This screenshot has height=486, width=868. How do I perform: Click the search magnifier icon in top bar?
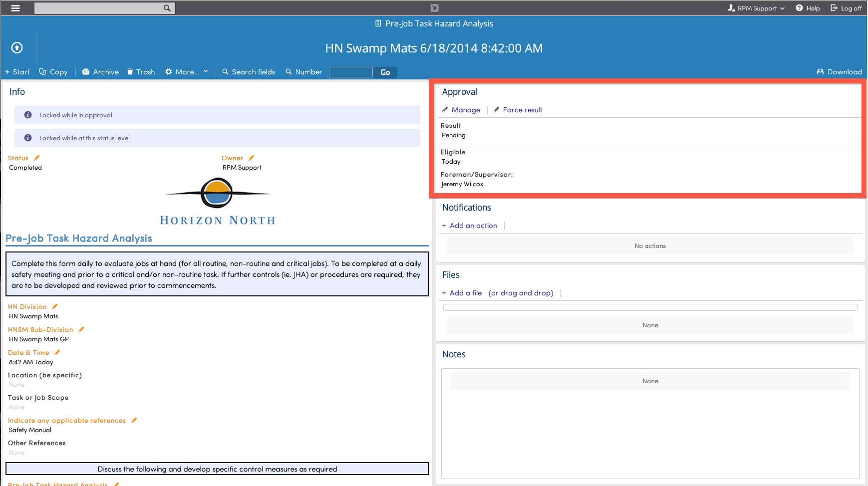[167, 8]
